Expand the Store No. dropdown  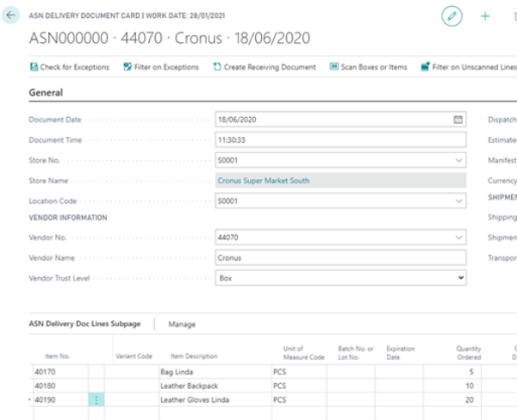tap(458, 160)
